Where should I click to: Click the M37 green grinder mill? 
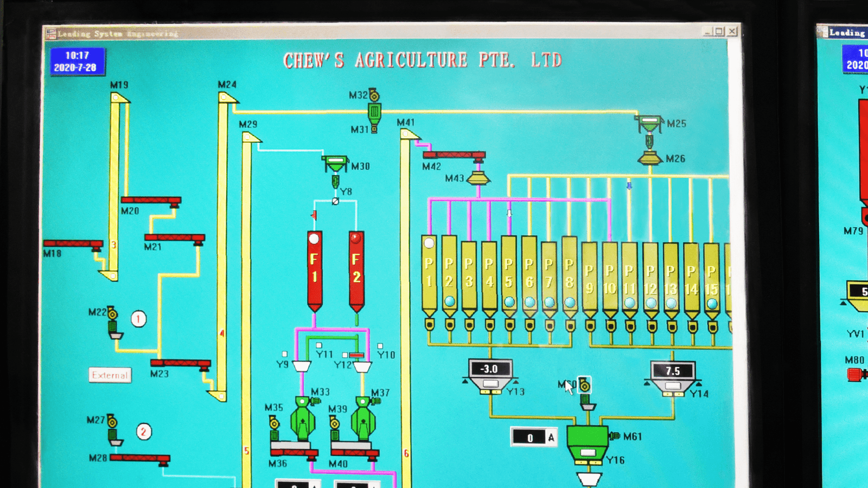point(363,419)
